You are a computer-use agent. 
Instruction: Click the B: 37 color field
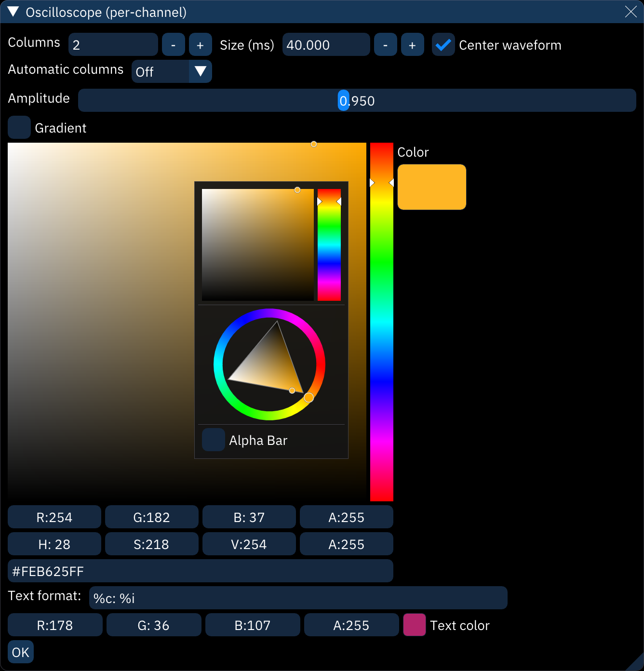(x=249, y=517)
